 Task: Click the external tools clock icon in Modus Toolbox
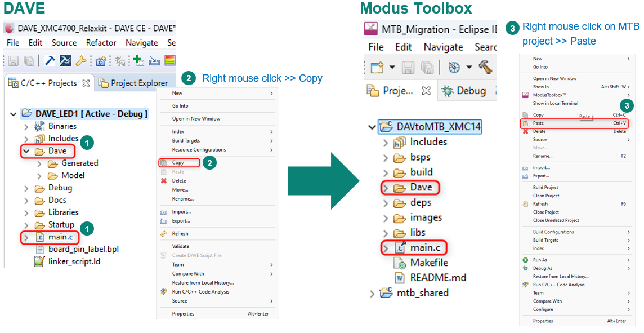click(454, 66)
